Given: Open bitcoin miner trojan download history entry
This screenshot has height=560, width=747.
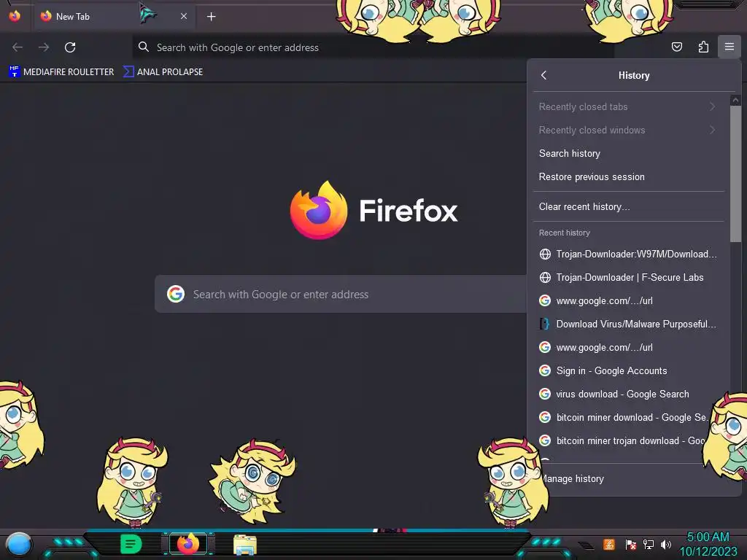Looking at the screenshot, I should [628, 440].
